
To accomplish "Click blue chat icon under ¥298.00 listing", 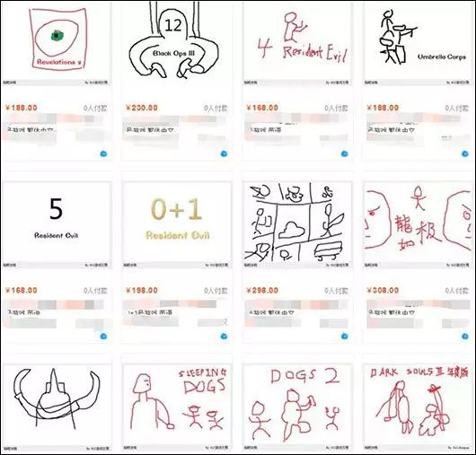I will [x=344, y=337].
